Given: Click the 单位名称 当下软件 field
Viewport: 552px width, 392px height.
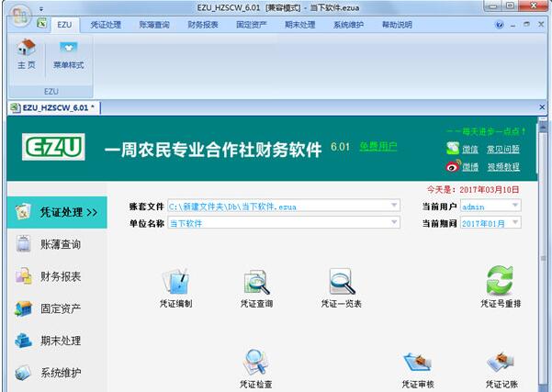Looking at the screenshot, I should click(x=284, y=222).
